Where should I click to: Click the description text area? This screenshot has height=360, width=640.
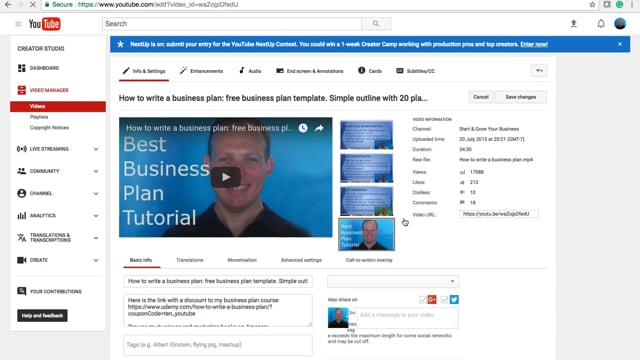[x=218, y=311]
